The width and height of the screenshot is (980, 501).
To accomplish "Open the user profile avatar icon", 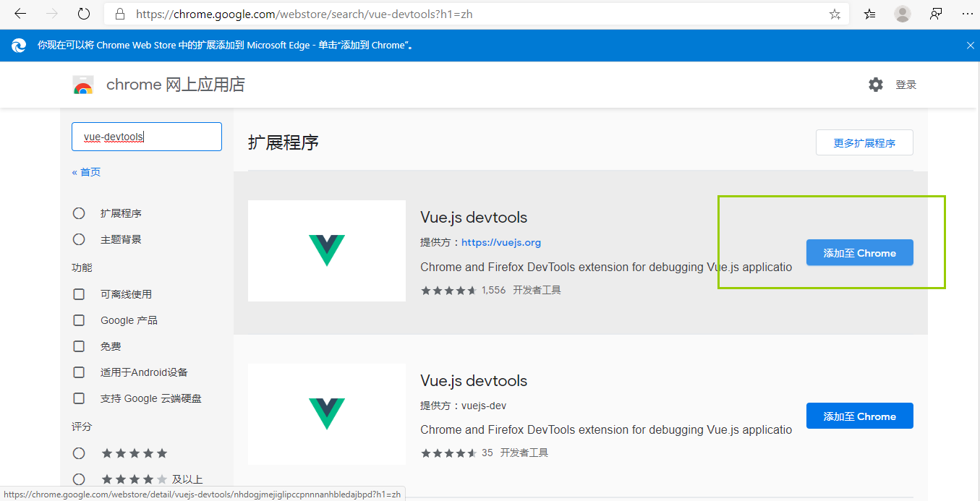I will (x=903, y=14).
